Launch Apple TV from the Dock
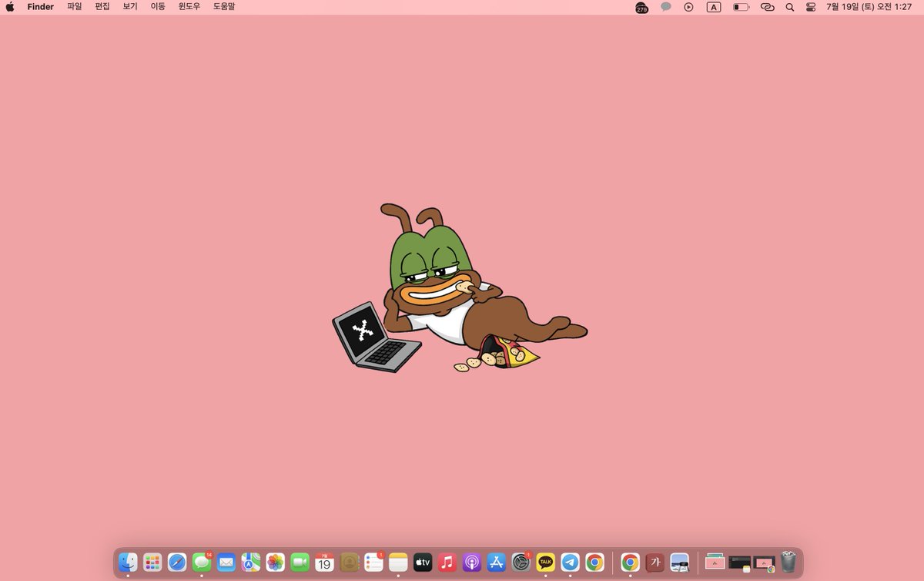 pyautogui.click(x=423, y=563)
